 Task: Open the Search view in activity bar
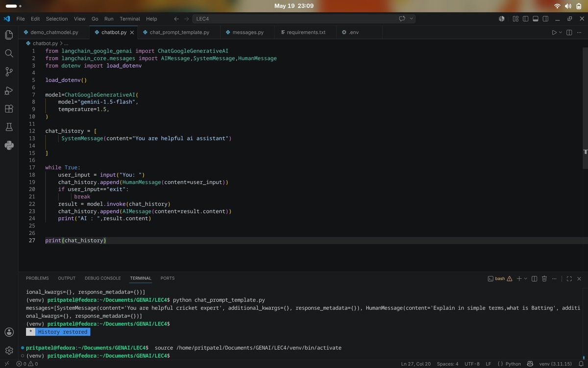[9, 53]
